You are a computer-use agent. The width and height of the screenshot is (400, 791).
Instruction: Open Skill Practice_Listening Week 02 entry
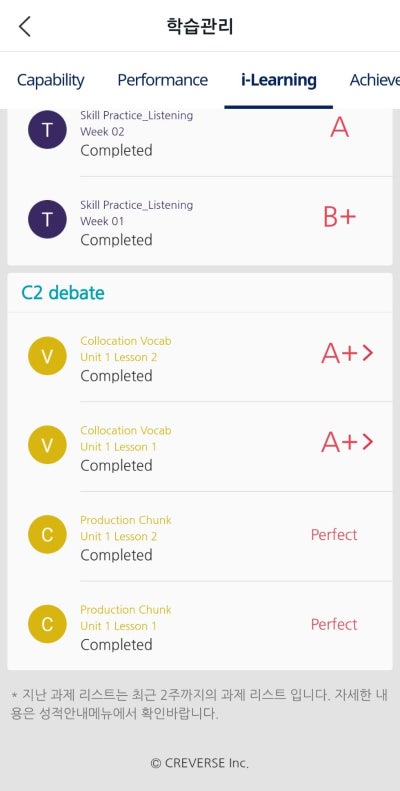click(200, 132)
